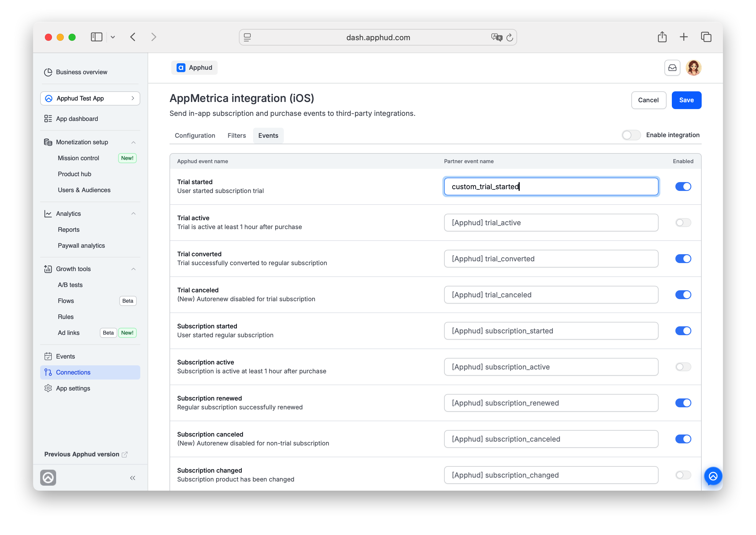Disable the Subscription canceled event toggle
Viewport: 756px width, 535px height.
coord(683,439)
